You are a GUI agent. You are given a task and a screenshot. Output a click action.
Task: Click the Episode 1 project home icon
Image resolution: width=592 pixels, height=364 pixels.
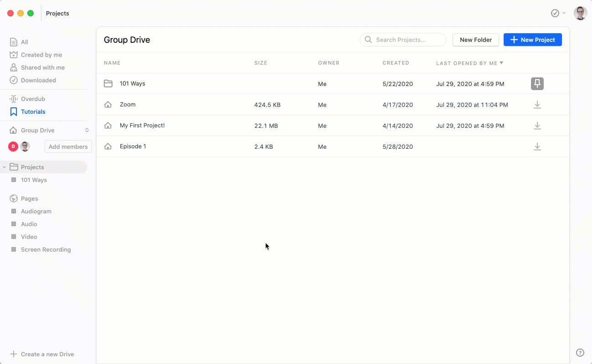pyautogui.click(x=108, y=147)
